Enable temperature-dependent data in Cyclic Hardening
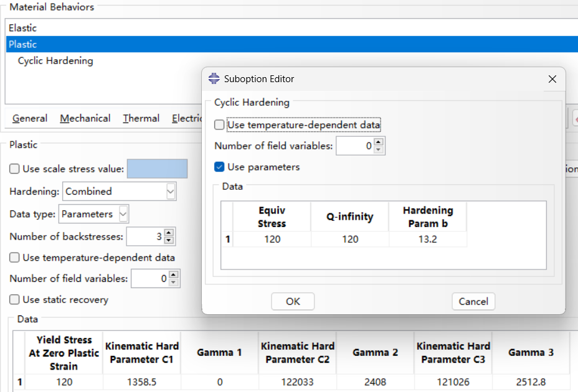The image size is (578, 392). pos(219,125)
